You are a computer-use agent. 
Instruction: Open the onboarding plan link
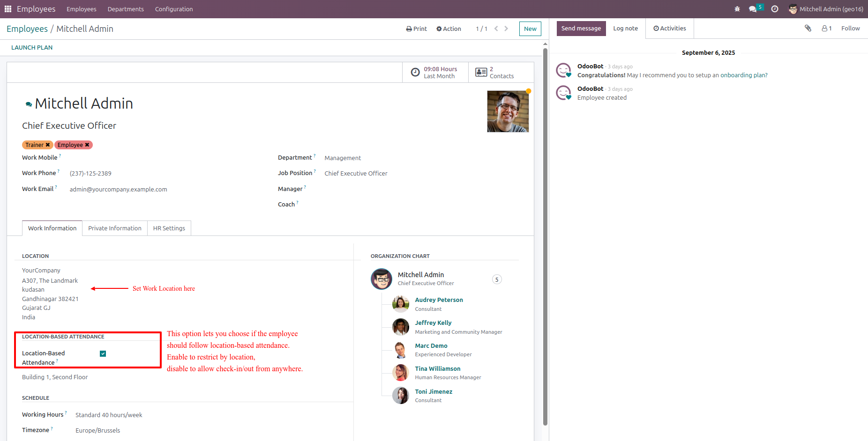click(x=743, y=75)
